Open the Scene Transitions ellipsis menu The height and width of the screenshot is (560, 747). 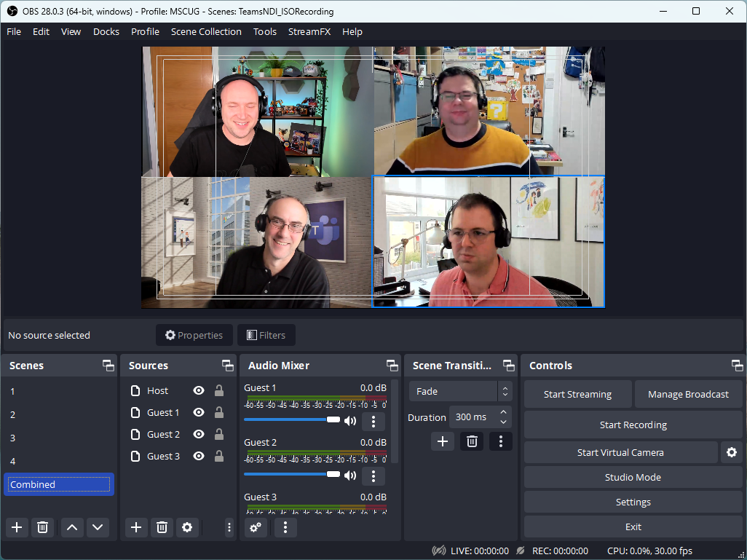click(500, 441)
